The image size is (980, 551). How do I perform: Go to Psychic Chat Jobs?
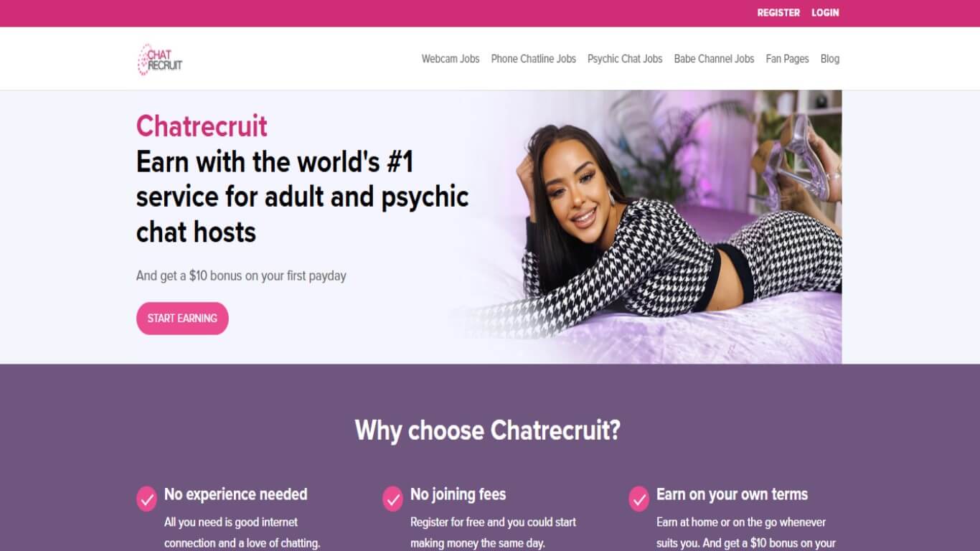(x=625, y=59)
